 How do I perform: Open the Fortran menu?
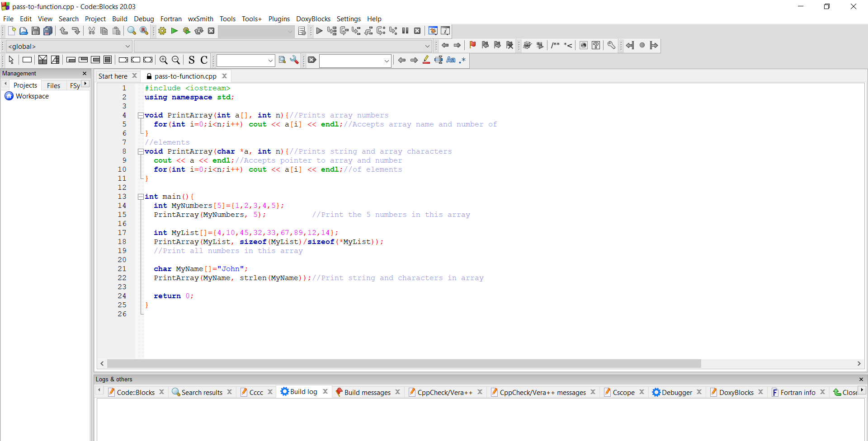[171, 19]
